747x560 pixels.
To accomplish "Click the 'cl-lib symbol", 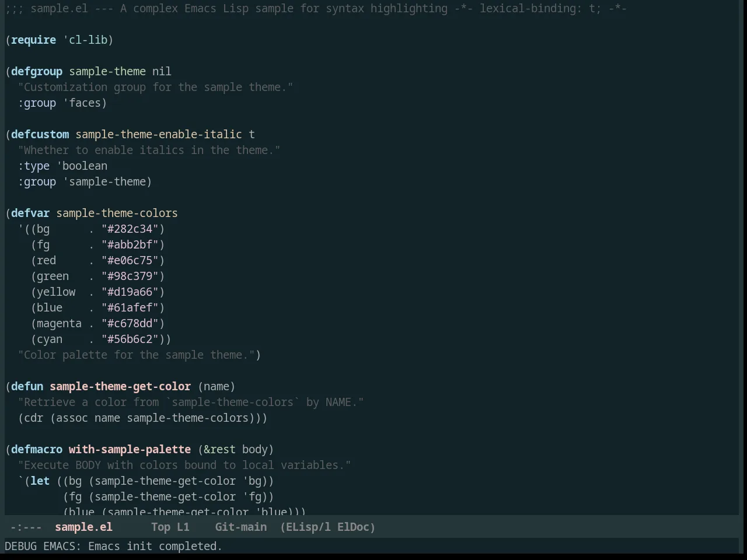I will [x=85, y=40].
